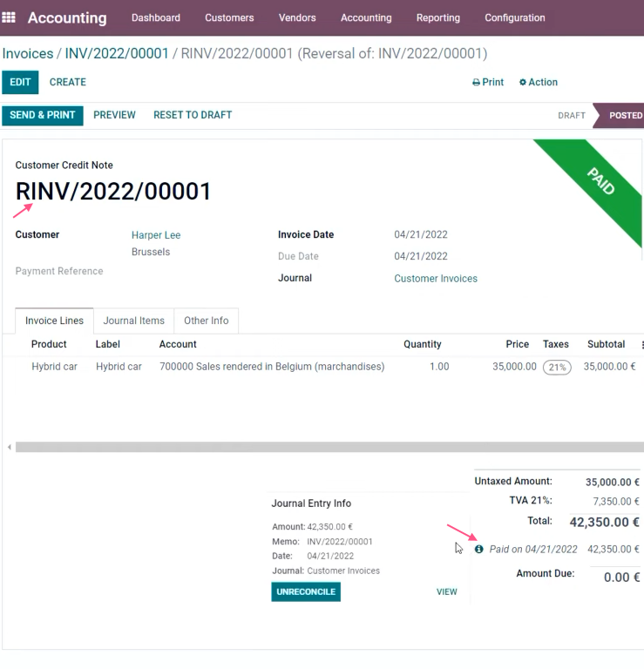
Task: Click account 700000 Sales rendered in Belgium
Action: click(x=272, y=367)
